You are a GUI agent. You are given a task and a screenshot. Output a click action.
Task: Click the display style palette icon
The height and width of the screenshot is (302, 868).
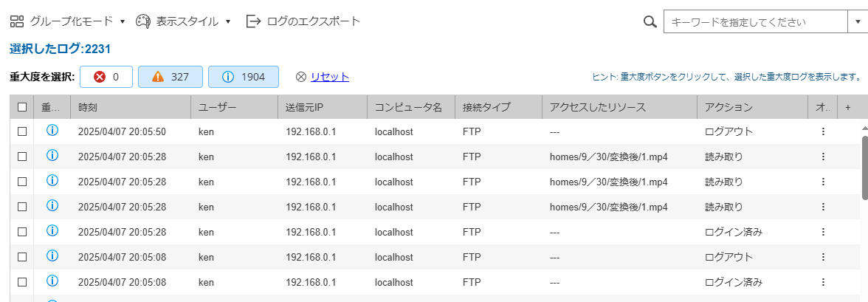(x=143, y=21)
